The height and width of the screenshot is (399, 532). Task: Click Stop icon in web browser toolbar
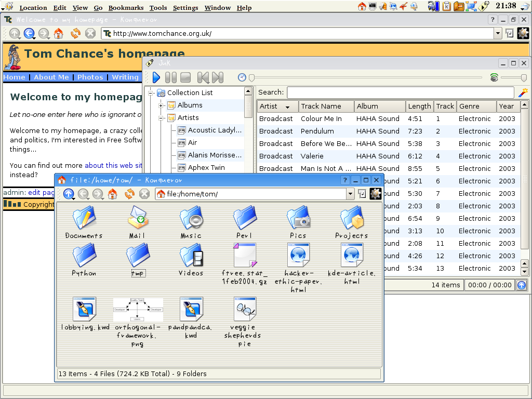pos(90,33)
